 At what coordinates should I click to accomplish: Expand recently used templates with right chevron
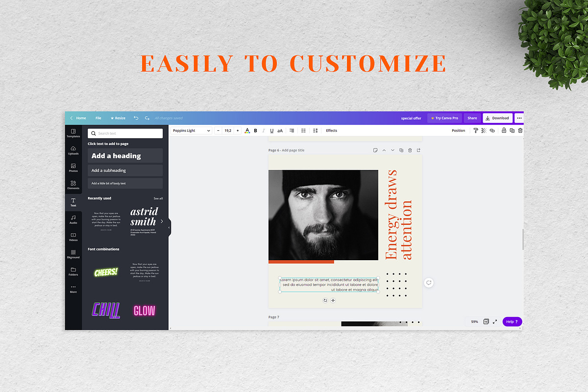coord(162,221)
